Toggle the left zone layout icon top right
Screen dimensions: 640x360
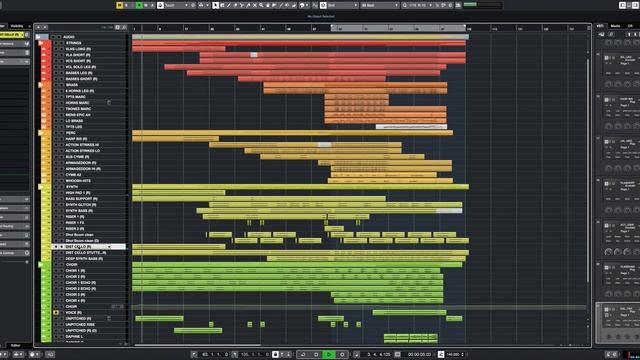(x=622, y=5)
